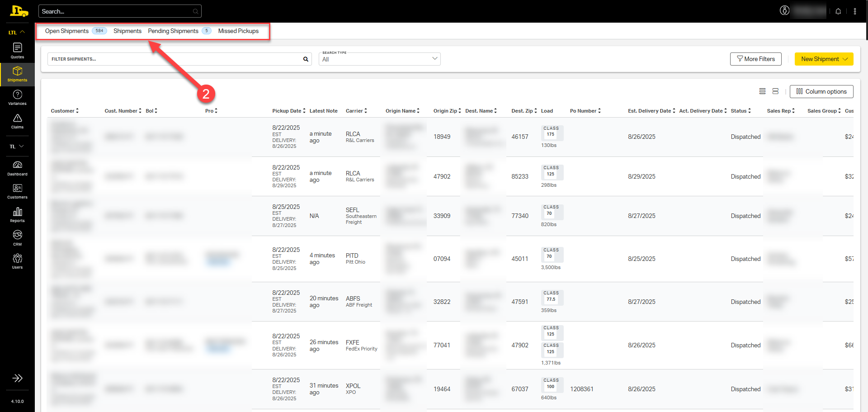
Task: Open the New Shipment dropdown button
Action: point(824,59)
